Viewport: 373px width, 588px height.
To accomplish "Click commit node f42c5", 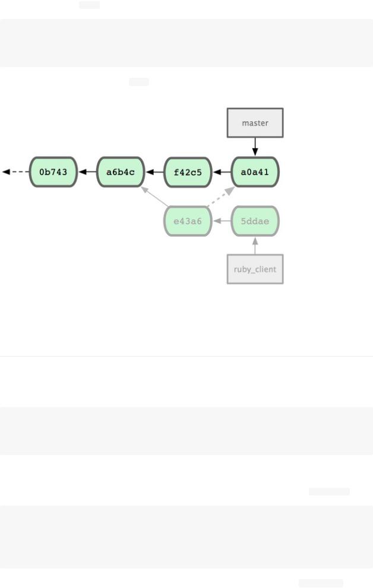I will click(x=188, y=173).
